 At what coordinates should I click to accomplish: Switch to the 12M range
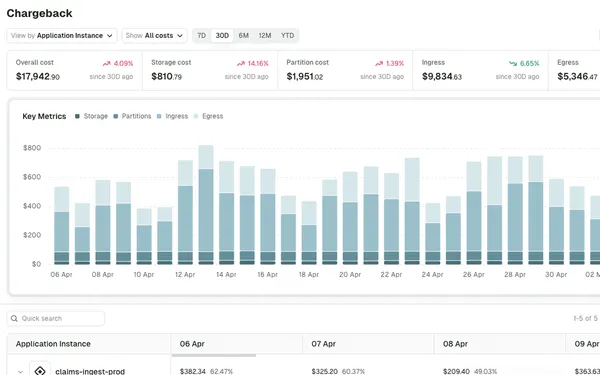pos(265,36)
